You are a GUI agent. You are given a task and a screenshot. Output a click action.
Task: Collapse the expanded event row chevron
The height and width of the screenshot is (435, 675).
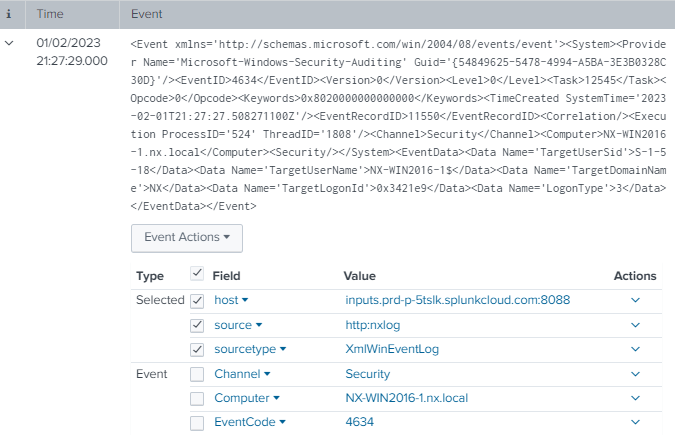[x=9, y=44]
